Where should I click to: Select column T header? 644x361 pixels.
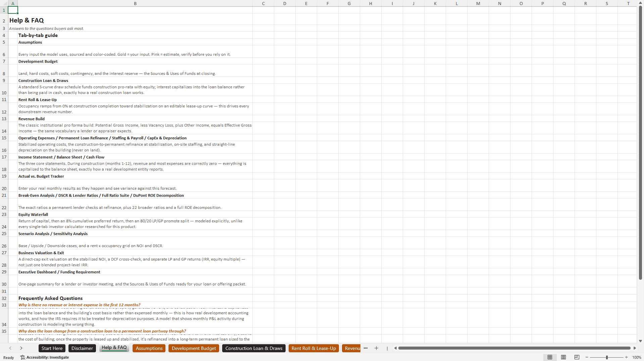point(628,3)
